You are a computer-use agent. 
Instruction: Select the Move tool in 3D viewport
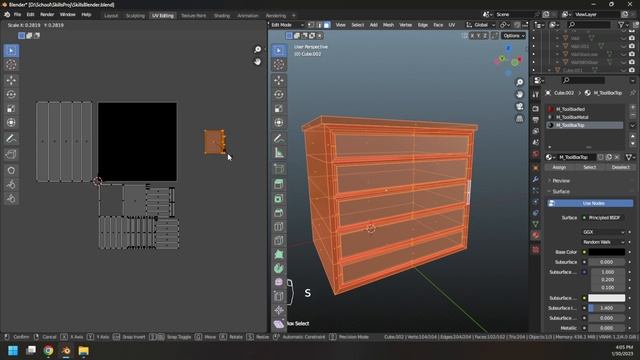pos(279,80)
